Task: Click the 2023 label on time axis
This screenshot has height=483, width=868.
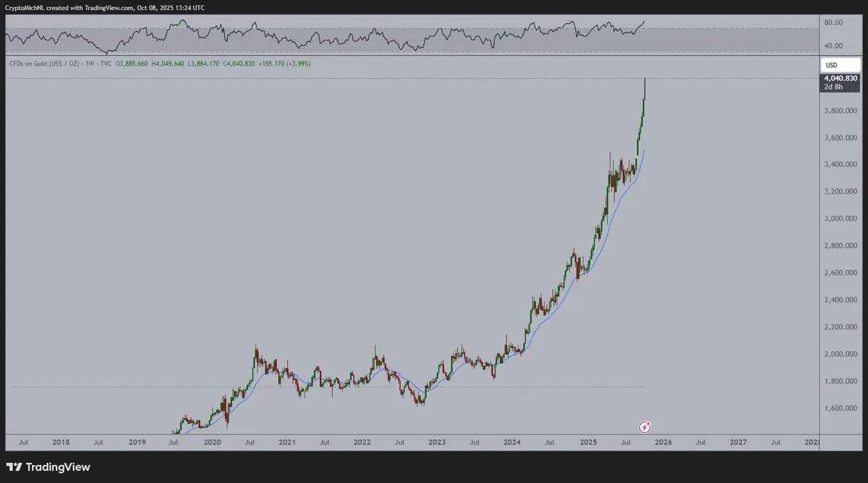Action: click(x=436, y=440)
